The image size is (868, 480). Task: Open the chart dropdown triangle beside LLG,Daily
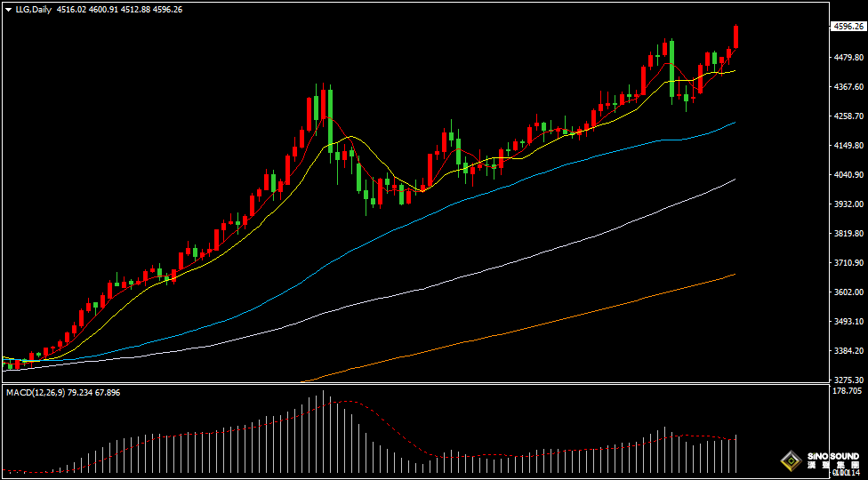[8, 9]
